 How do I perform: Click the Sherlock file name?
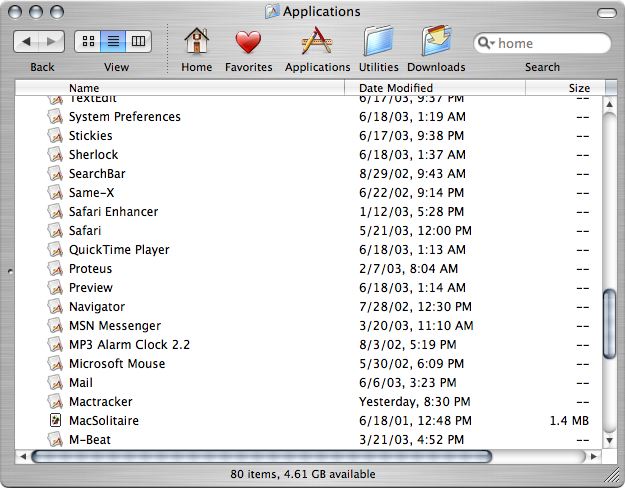click(93, 155)
